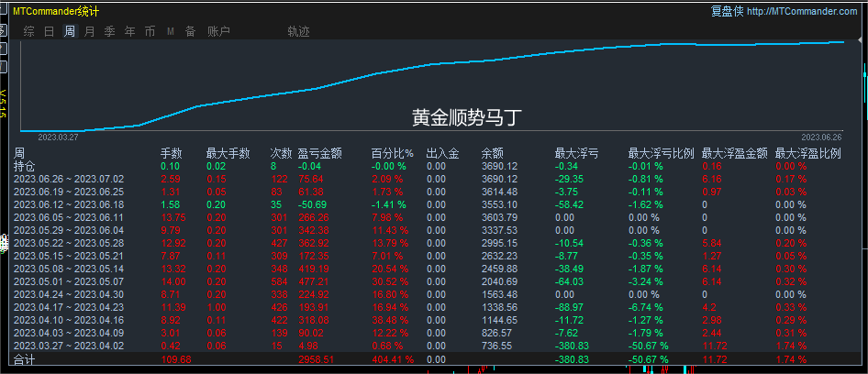Click the balance value 736.55
This screenshot has width=868, height=374.
pos(496,346)
